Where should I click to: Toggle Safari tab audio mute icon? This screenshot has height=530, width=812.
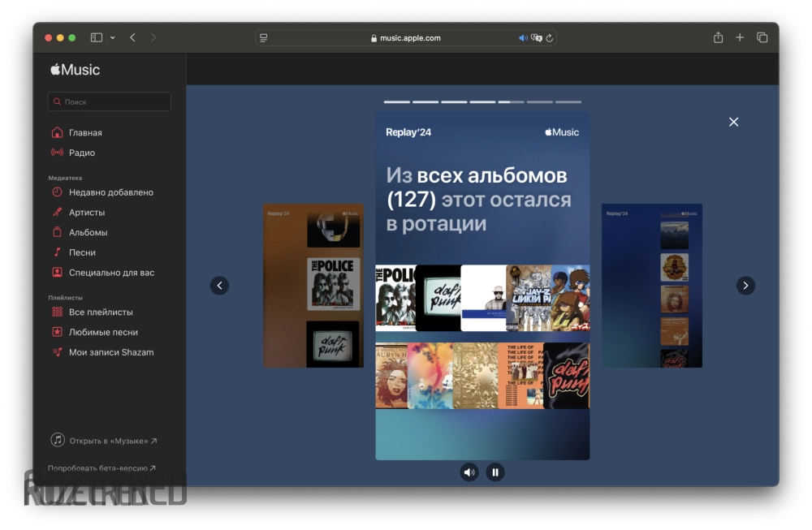(x=523, y=38)
